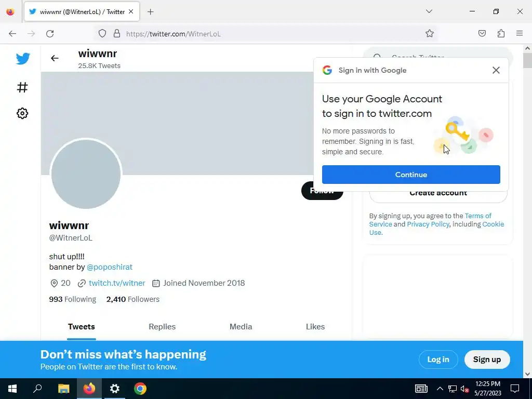The width and height of the screenshot is (532, 399).
Task: Click the site security padlock icon
Action: click(x=117, y=34)
